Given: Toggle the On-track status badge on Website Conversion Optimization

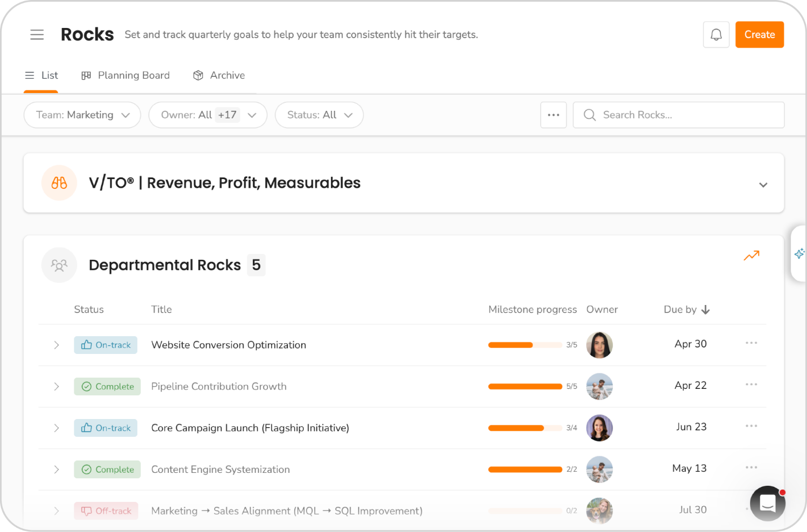Looking at the screenshot, I should [105, 345].
